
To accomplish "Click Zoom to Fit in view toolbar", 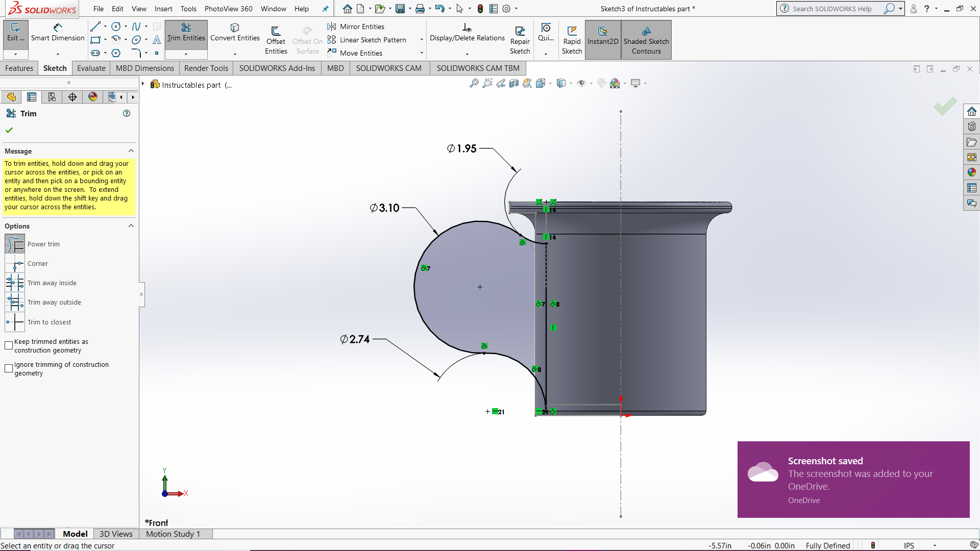I will 474,83.
